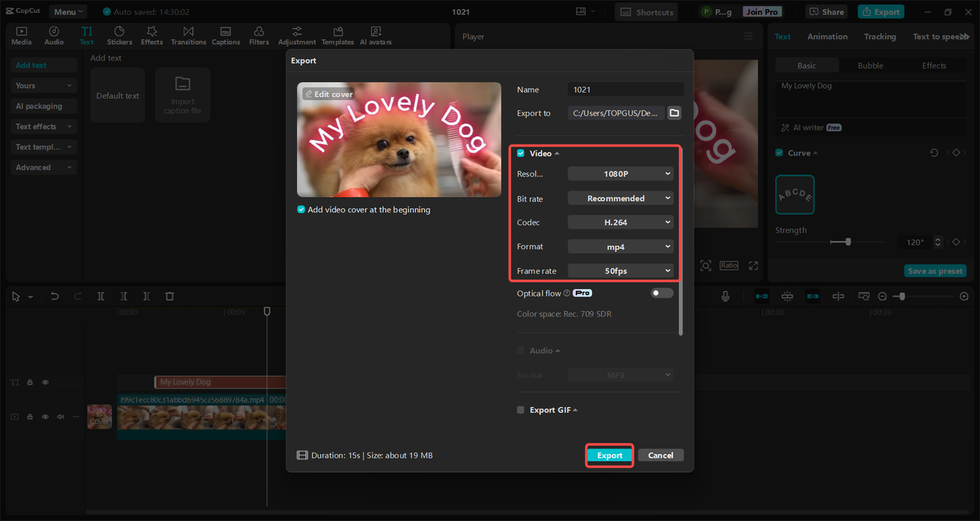Open the Codec H.264 dropdown
Image resolution: width=980 pixels, height=521 pixels.
tap(621, 222)
